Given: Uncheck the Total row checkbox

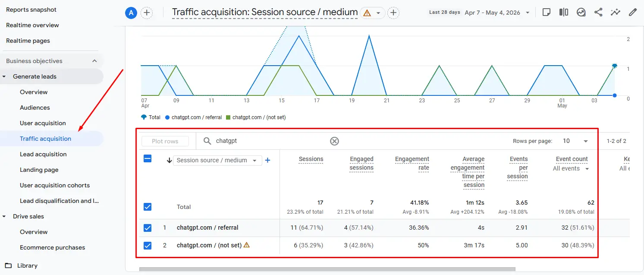Looking at the screenshot, I should (148, 207).
